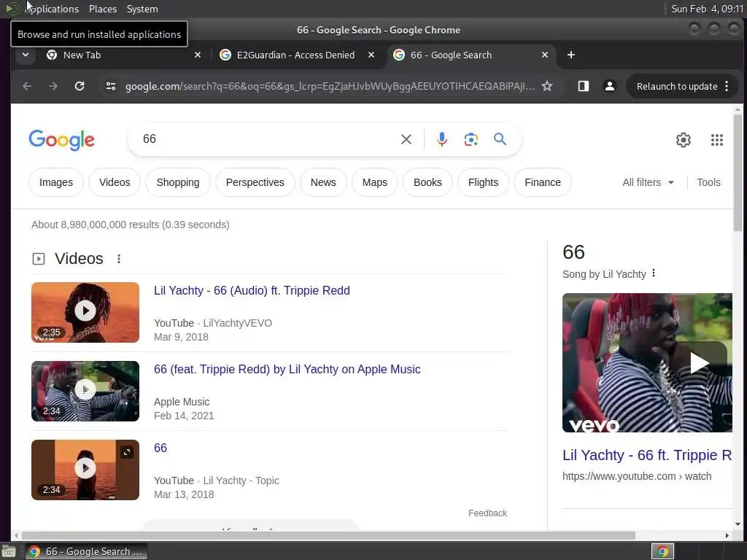Filter results by Shopping
The height and width of the screenshot is (560, 747).
(178, 182)
